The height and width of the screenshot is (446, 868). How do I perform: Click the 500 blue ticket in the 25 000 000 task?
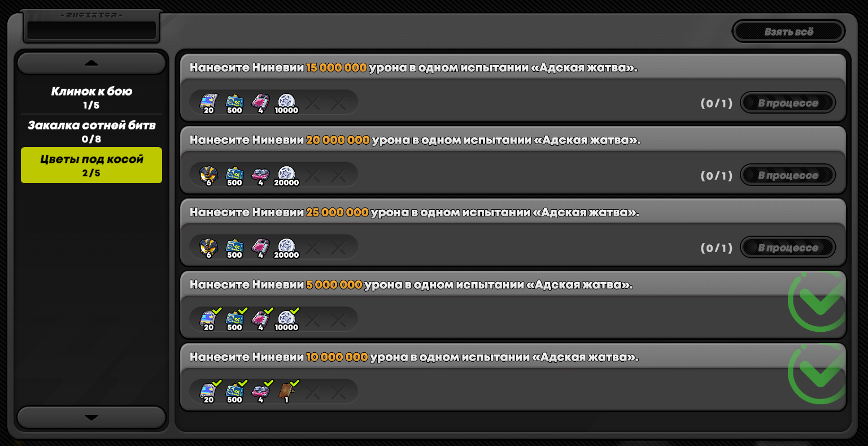234,247
